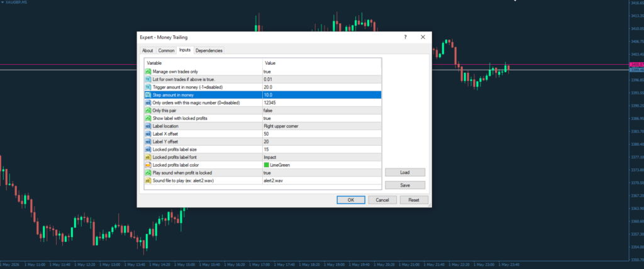Click the Locked profits label color row icon
This screenshot has width=644, height=269.
[148, 165]
